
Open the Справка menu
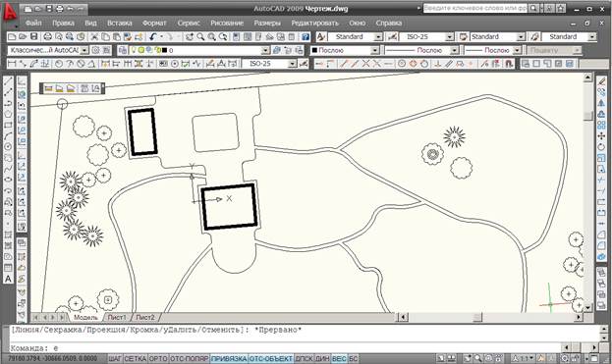389,23
